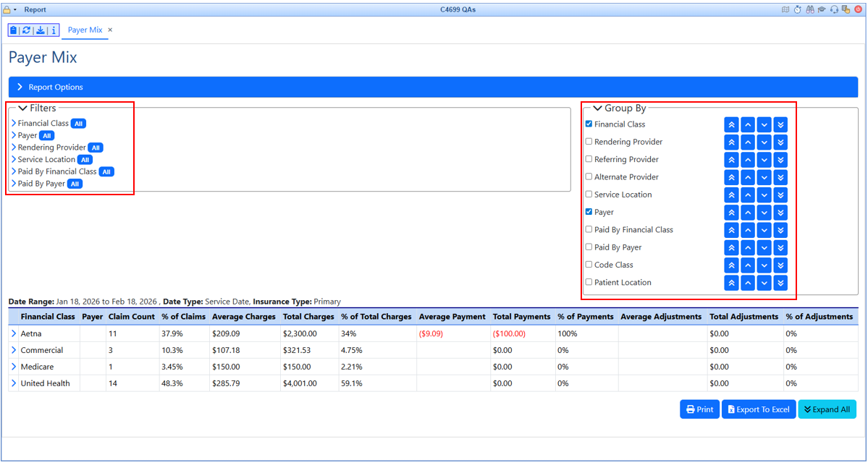Expand the Service Location filter
Screen dimensions: 868x465
[14, 159]
